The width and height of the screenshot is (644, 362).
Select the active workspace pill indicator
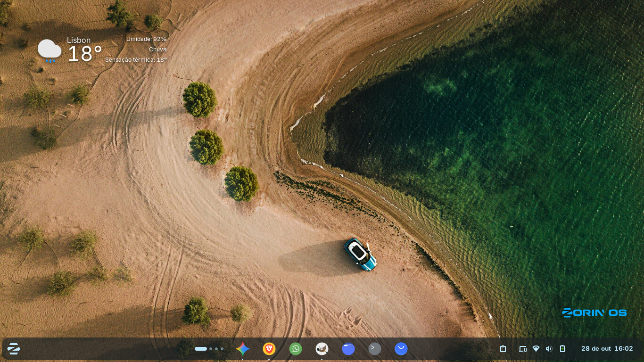pos(201,349)
